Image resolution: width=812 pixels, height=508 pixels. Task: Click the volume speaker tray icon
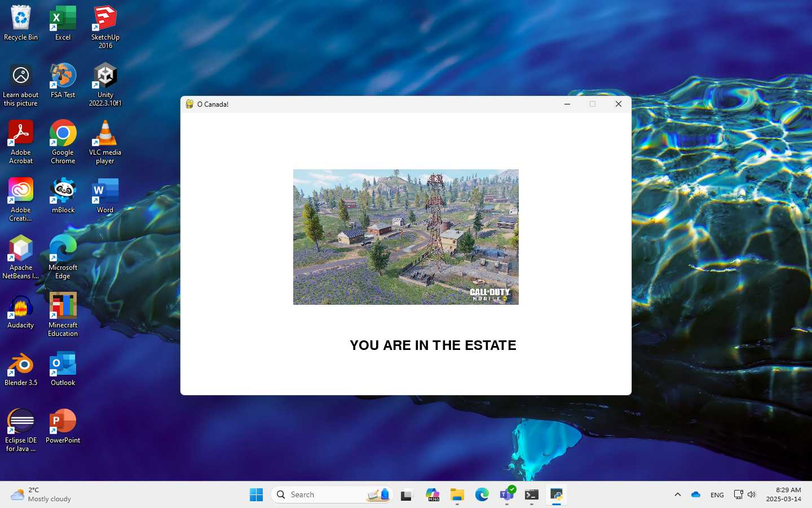[752, 494]
